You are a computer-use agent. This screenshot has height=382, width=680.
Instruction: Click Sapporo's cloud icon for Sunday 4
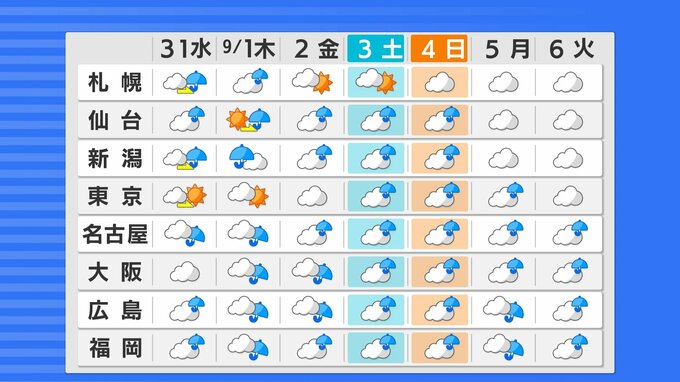(x=439, y=82)
